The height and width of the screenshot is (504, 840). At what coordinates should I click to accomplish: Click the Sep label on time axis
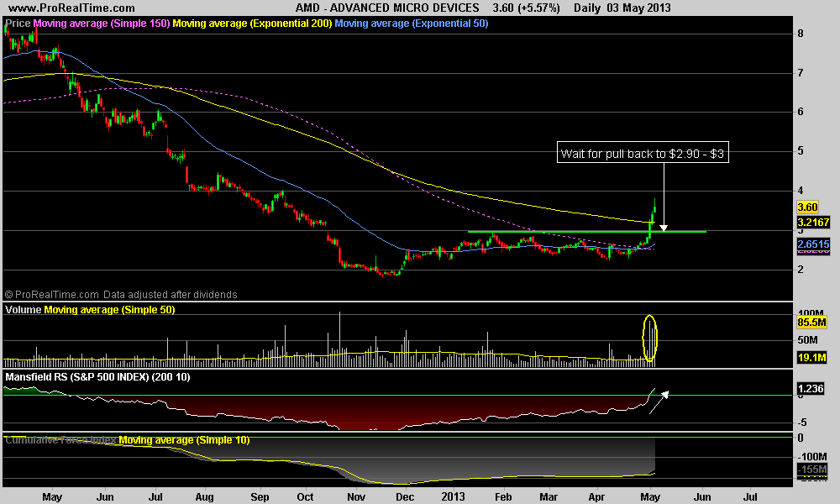[x=260, y=497]
